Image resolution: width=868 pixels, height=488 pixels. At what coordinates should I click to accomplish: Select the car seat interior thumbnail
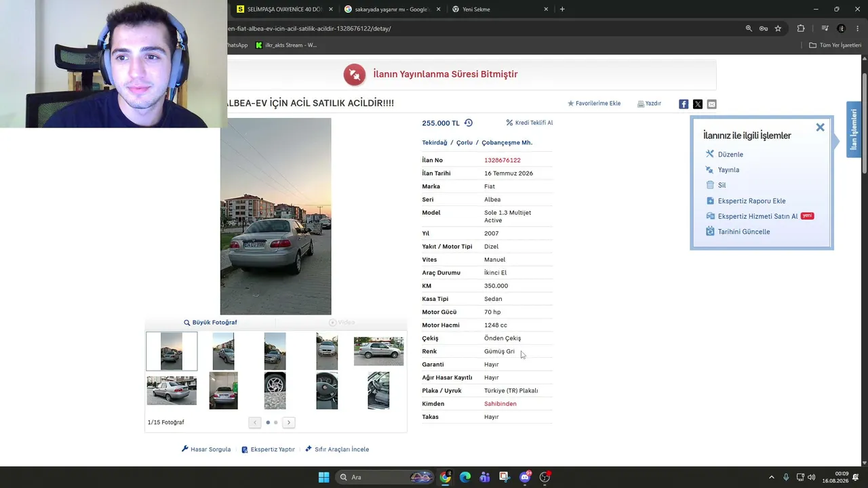(378, 390)
